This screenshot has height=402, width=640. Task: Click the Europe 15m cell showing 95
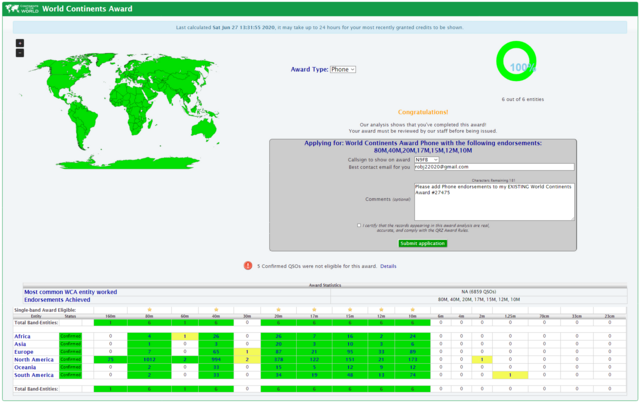click(350, 352)
